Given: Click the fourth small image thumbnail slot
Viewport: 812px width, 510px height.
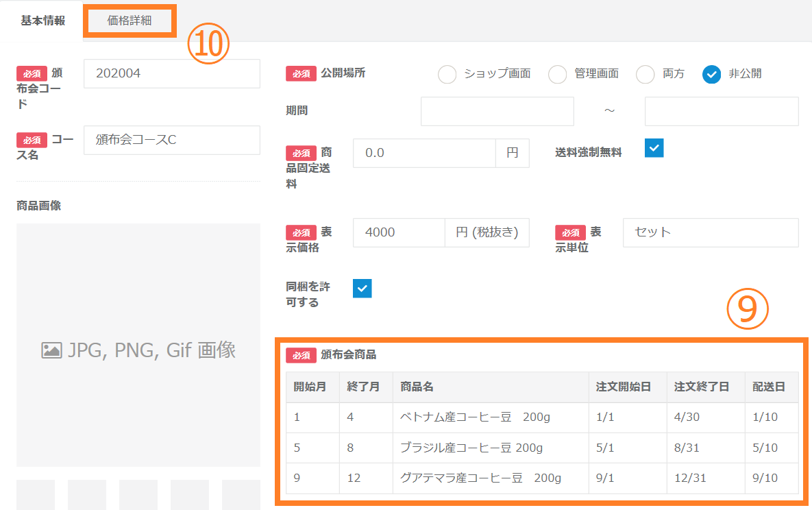Looking at the screenshot, I should pos(190,495).
